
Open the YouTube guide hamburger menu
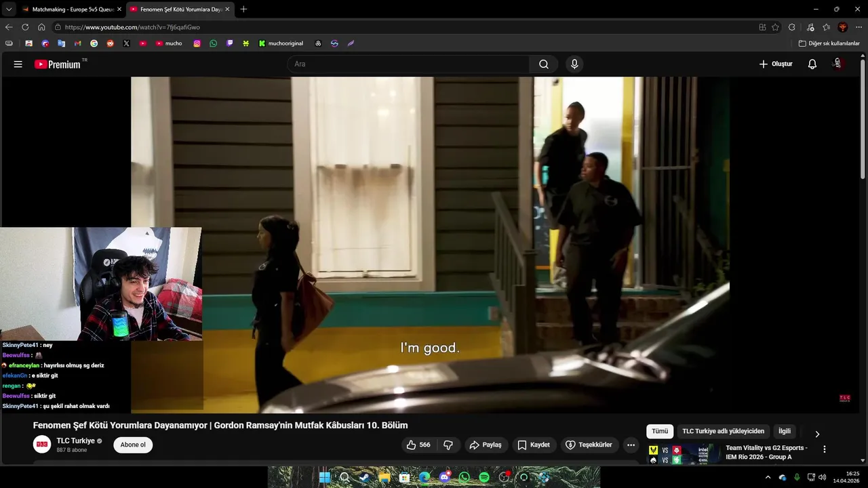click(18, 64)
